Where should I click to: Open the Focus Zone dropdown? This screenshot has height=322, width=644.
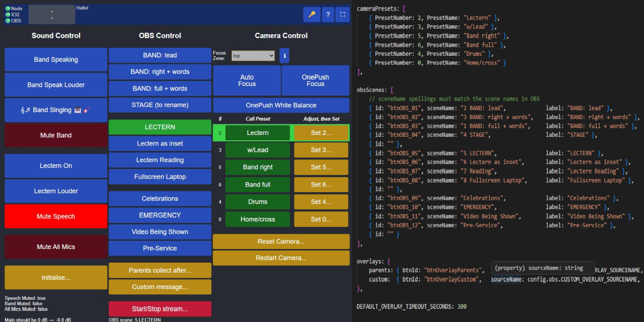coord(253,56)
